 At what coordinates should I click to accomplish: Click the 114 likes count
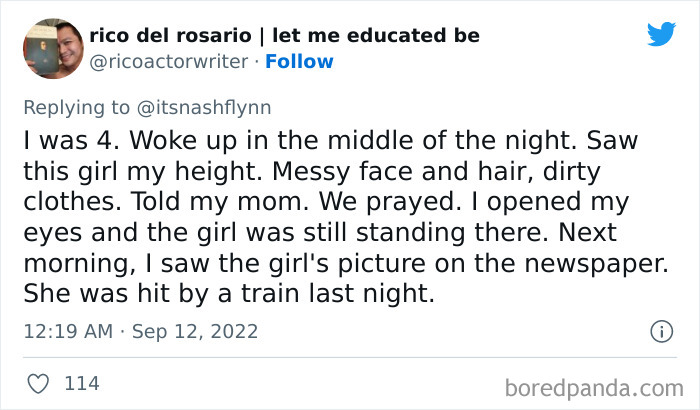81,383
